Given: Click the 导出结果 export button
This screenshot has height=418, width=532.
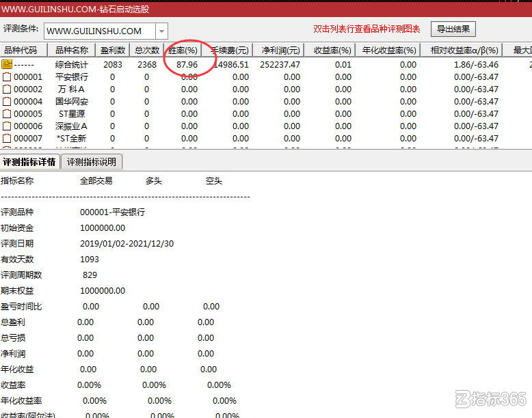Looking at the screenshot, I should pyautogui.click(x=453, y=29).
